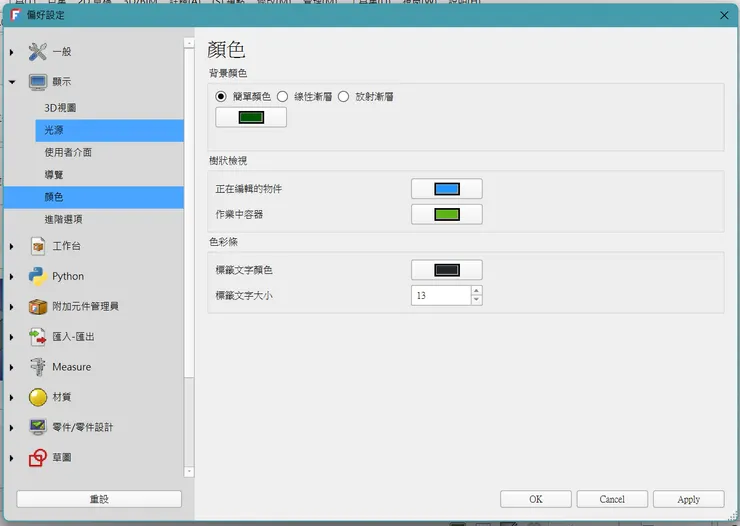Click the 匯入-匯出 category label

pos(73,337)
